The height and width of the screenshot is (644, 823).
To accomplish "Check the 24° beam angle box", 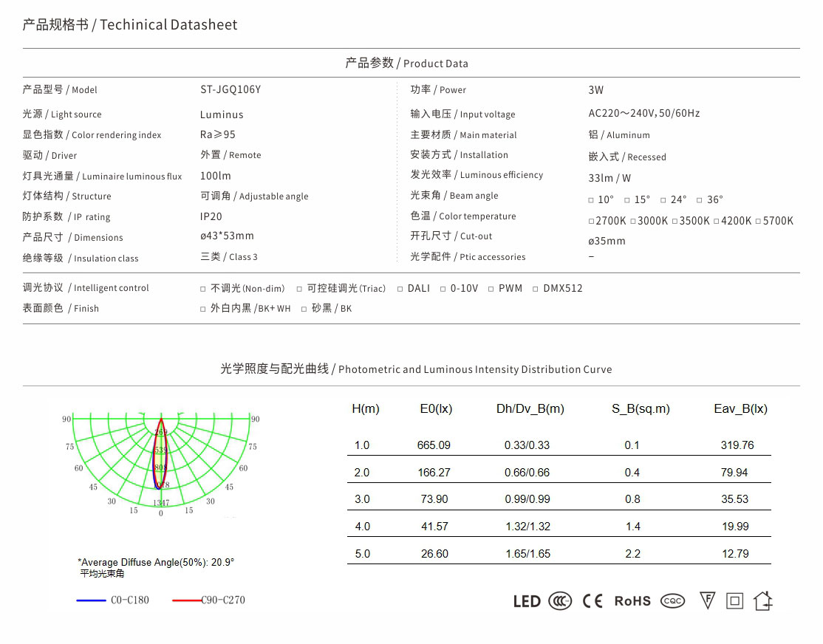I will click(663, 200).
